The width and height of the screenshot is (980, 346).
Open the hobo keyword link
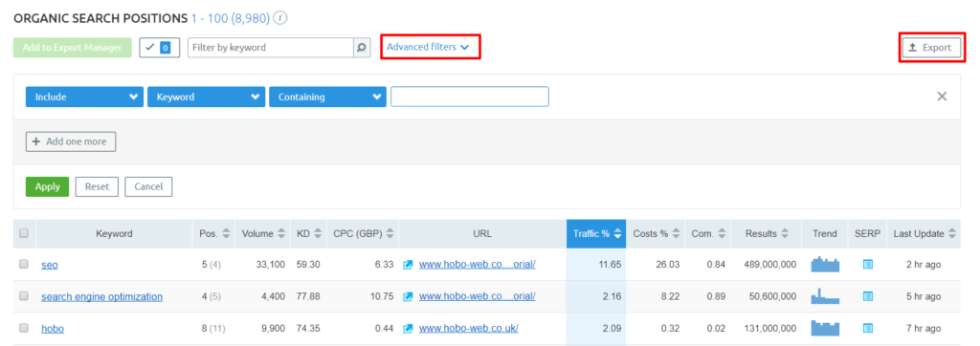tap(53, 328)
